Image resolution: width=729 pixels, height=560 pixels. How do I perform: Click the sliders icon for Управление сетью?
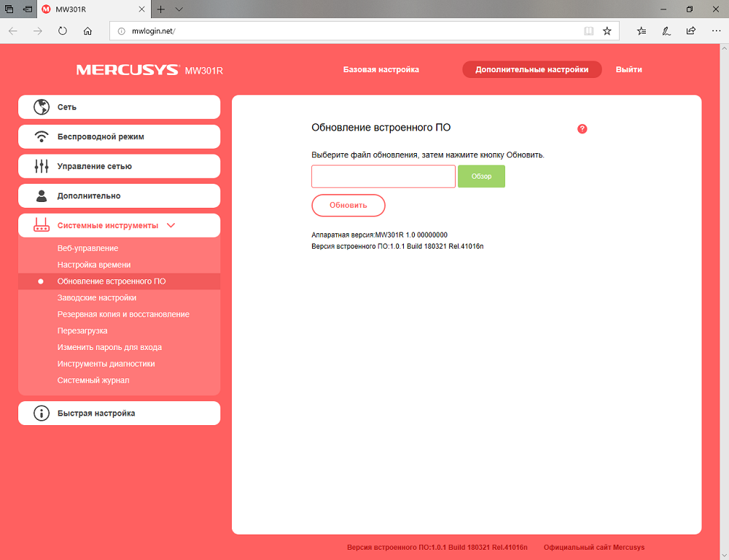coord(42,166)
